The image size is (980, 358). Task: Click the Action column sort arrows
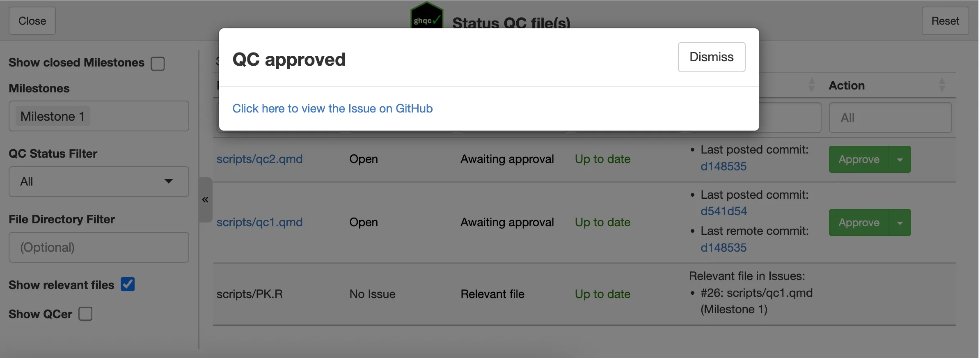942,85
